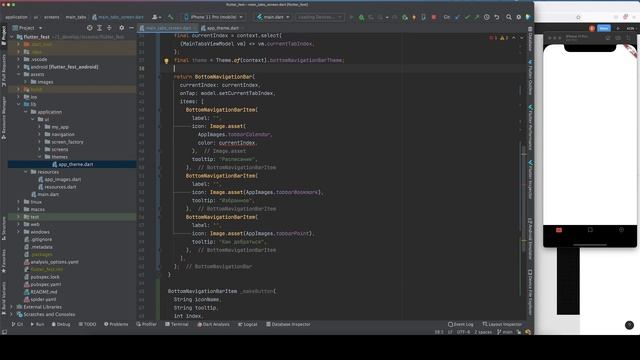Click the Git branch main in status bar

pos(504,332)
